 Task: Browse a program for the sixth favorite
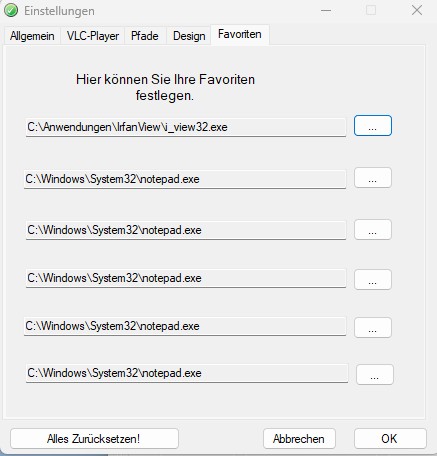[375, 375]
